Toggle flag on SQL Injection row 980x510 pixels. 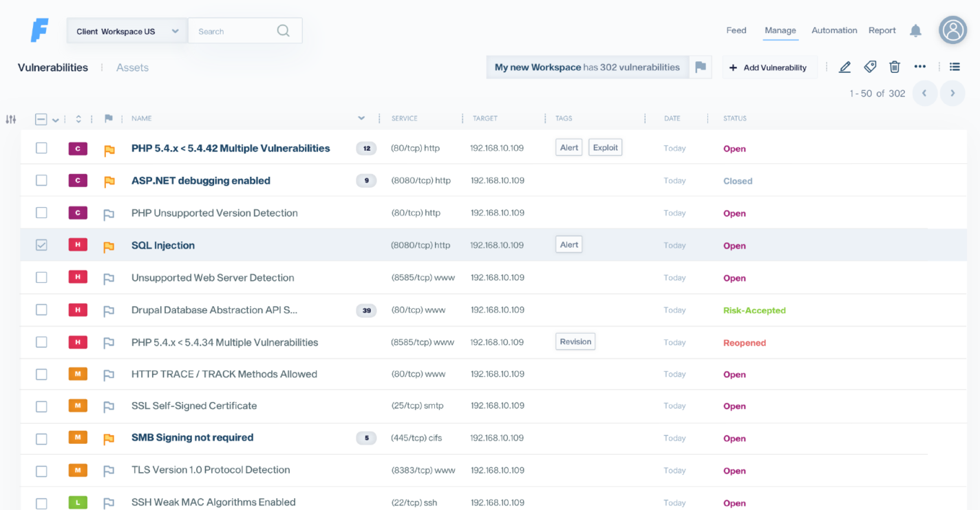[109, 246]
